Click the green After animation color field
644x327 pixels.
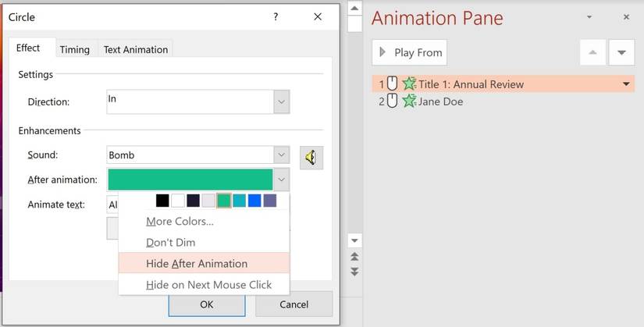(190, 179)
